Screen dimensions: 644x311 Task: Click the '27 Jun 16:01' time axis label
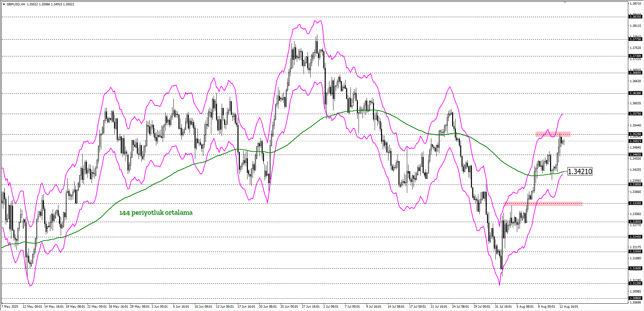(x=311, y=307)
